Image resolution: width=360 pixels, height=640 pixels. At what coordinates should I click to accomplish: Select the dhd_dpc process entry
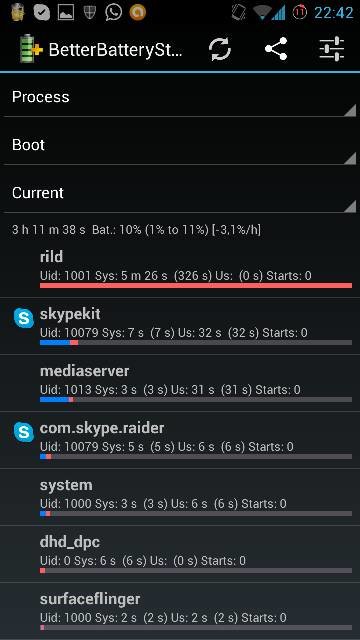pyautogui.click(x=180, y=554)
